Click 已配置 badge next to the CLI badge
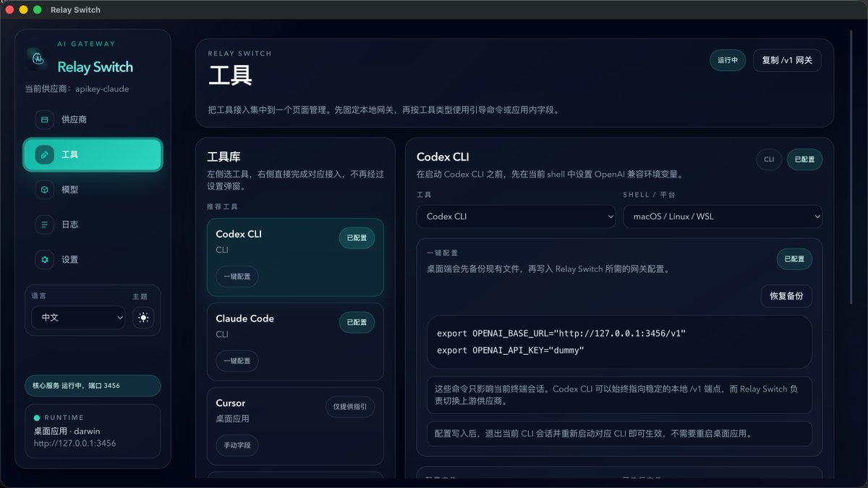The image size is (868, 488). (x=804, y=160)
